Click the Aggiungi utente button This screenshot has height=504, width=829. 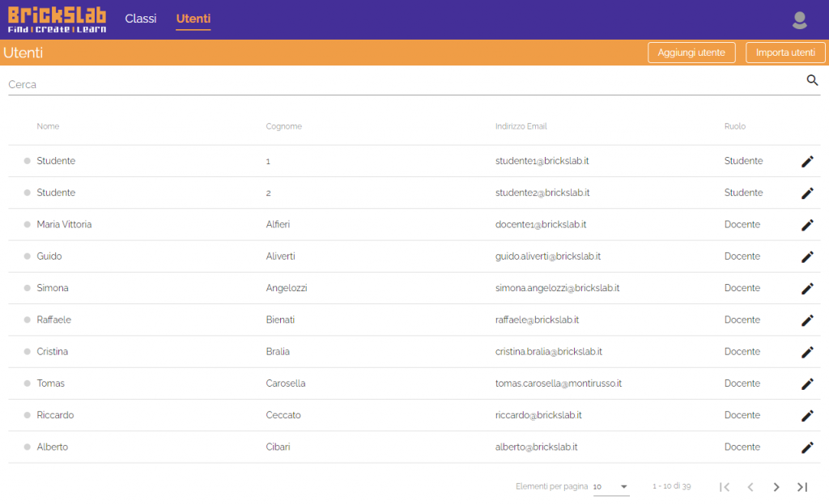pyautogui.click(x=691, y=53)
